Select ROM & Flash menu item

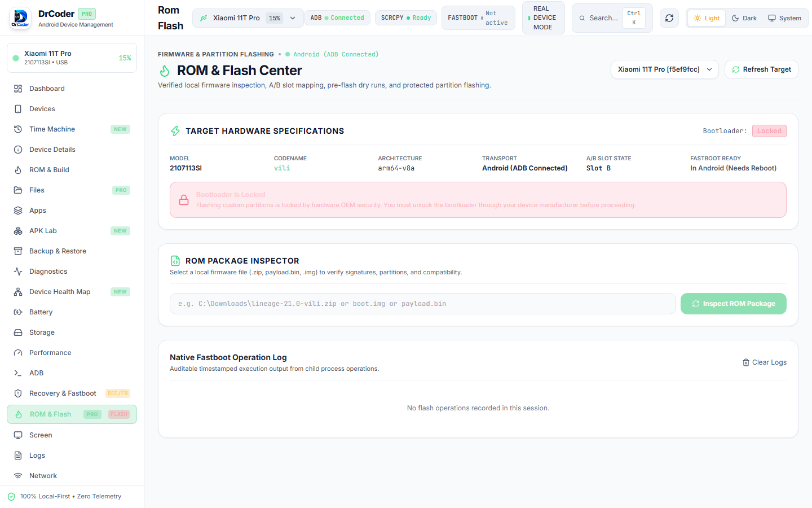[x=72, y=414]
